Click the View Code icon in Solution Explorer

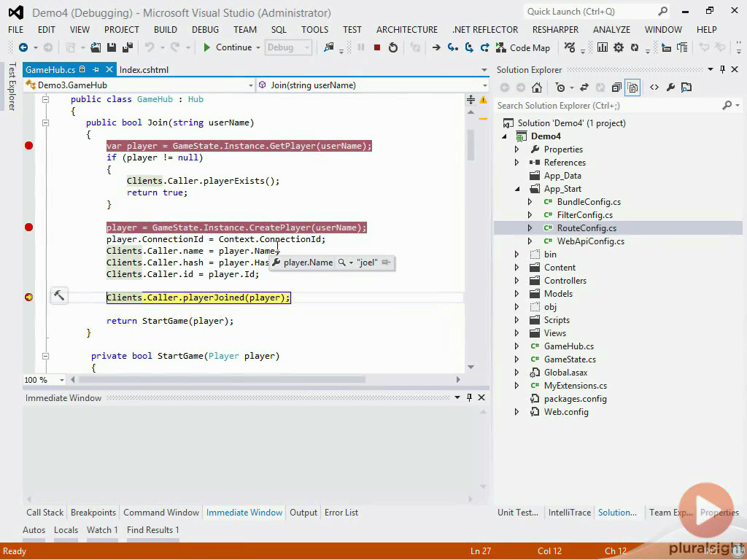[654, 87]
